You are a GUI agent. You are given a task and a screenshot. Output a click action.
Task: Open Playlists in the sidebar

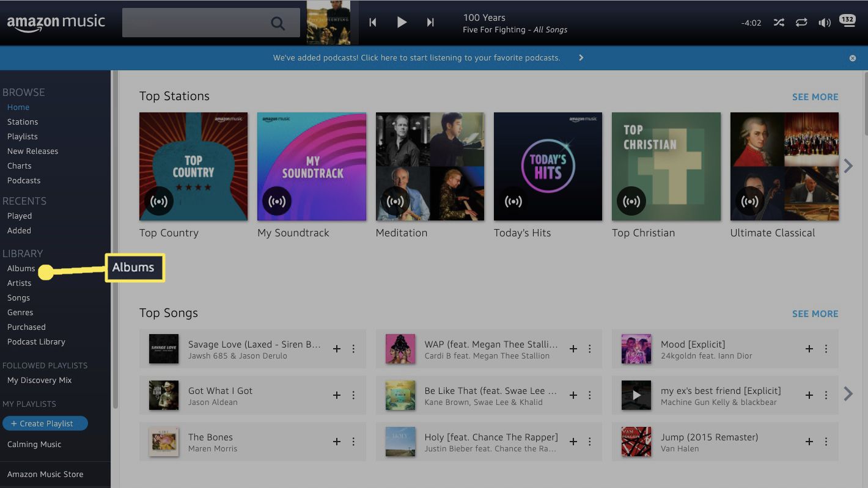(x=23, y=136)
